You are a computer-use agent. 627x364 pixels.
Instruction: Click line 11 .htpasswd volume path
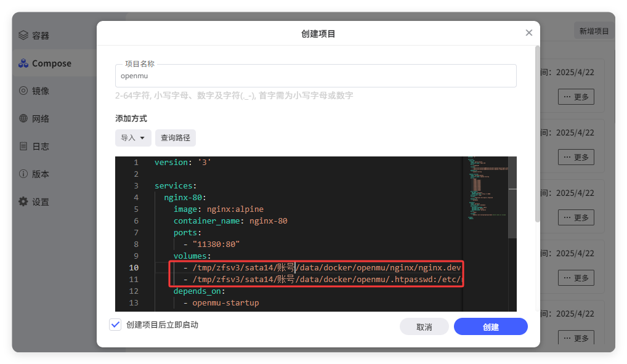[326, 279]
